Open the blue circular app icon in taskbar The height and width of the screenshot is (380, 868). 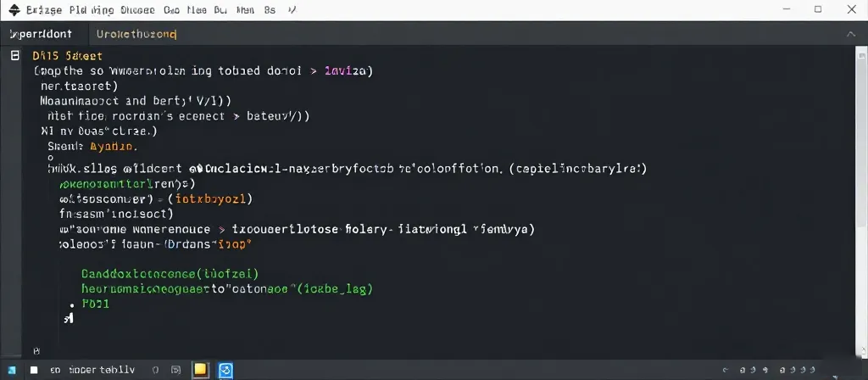pyautogui.click(x=225, y=369)
